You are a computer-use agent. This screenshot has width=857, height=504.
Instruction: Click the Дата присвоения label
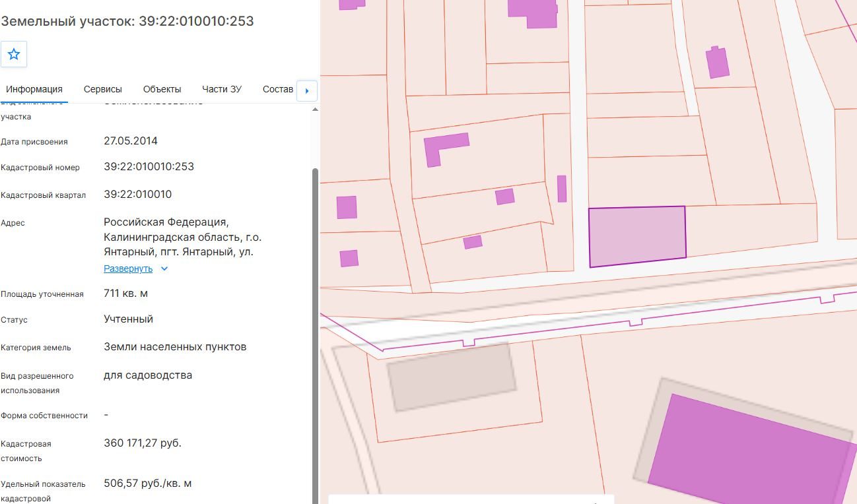click(34, 142)
